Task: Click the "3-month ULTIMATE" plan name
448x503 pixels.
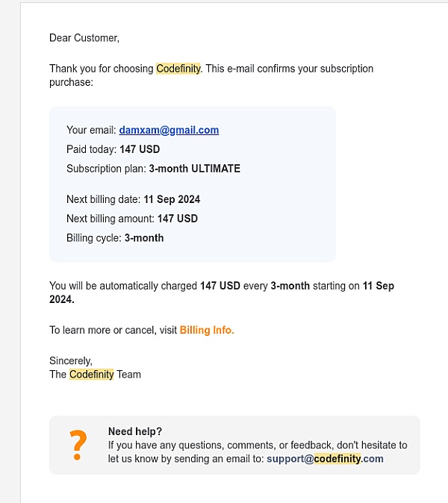Action: click(x=194, y=169)
